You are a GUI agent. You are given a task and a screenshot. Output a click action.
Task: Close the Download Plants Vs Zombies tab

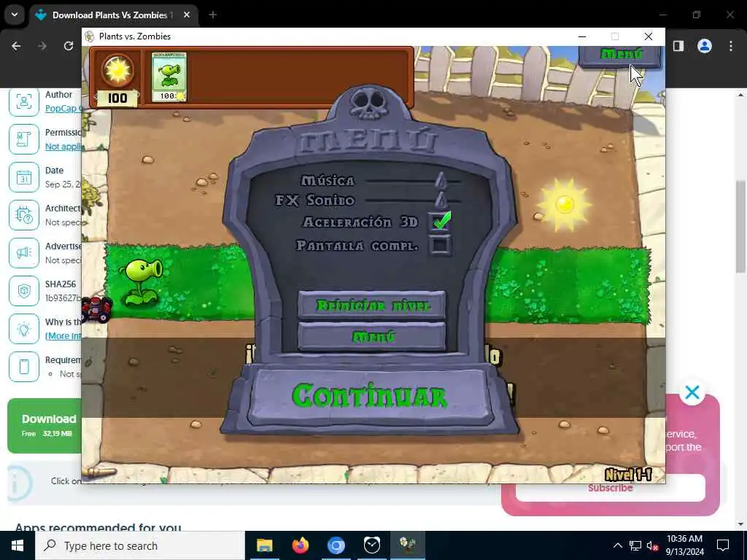pos(187,15)
